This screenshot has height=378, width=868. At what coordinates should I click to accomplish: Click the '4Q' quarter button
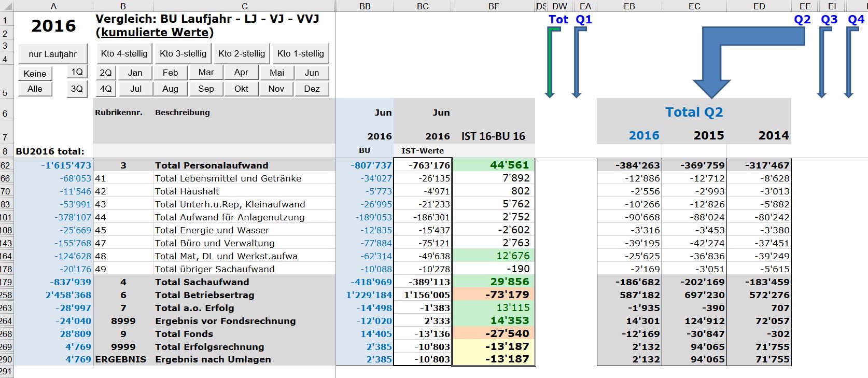106,89
